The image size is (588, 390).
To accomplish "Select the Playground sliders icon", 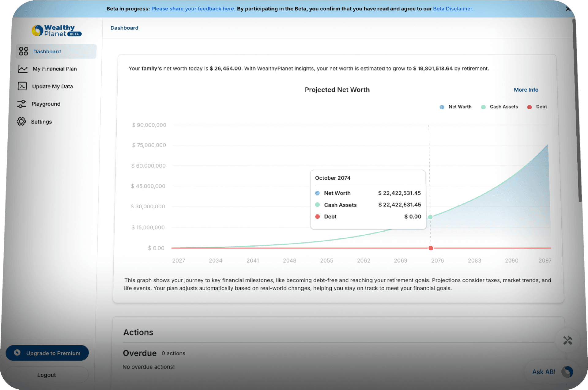I will pyautogui.click(x=21, y=104).
